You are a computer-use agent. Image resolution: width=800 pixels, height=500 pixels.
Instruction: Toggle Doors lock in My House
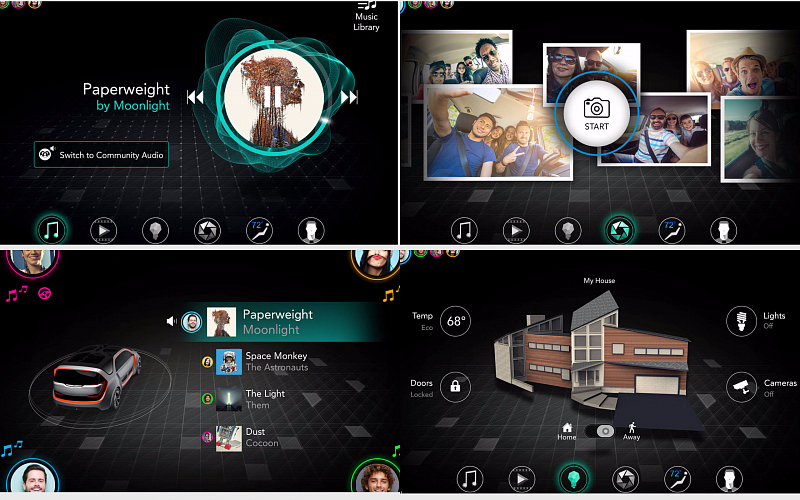coord(455,387)
